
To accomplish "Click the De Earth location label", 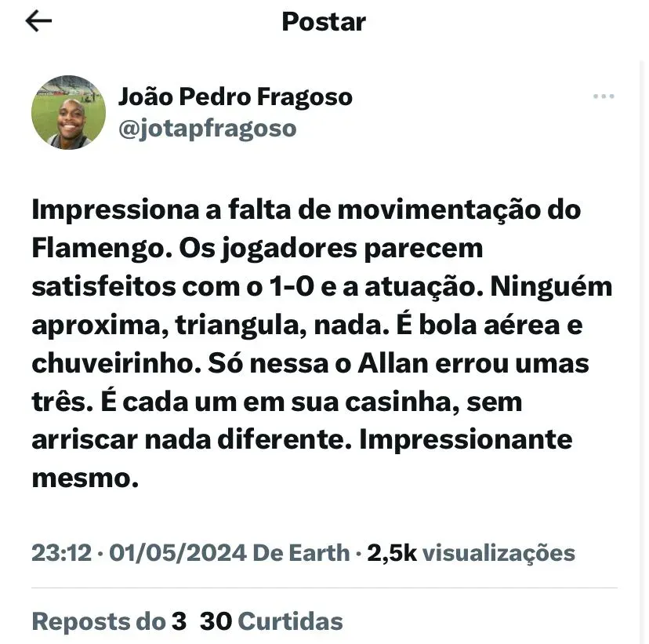I will click(301, 553).
